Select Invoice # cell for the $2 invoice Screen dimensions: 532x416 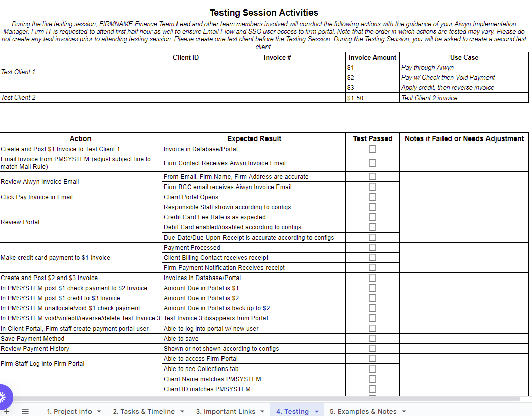[x=277, y=77]
